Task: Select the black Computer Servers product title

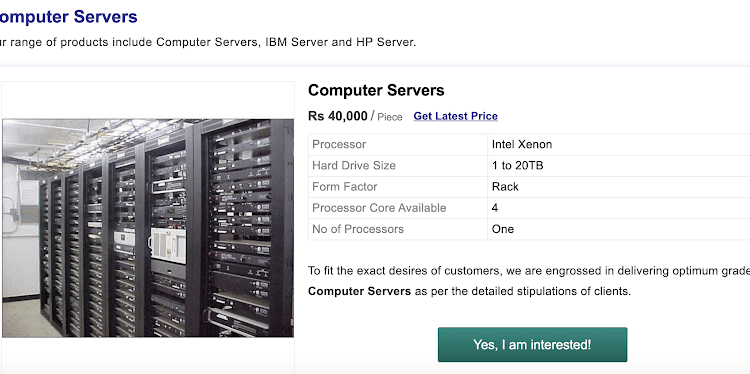Action: [x=376, y=90]
